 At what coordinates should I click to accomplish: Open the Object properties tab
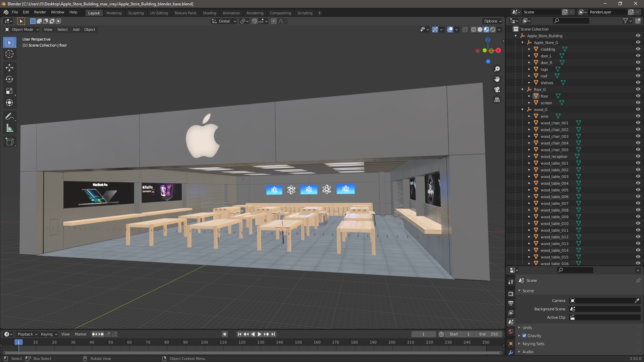[x=511, y=343]
